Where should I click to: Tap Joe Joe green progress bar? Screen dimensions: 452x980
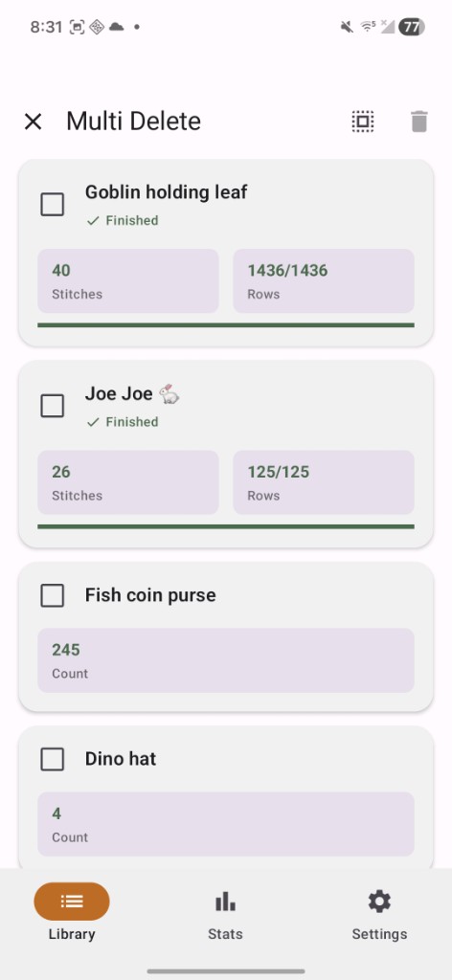226,527
